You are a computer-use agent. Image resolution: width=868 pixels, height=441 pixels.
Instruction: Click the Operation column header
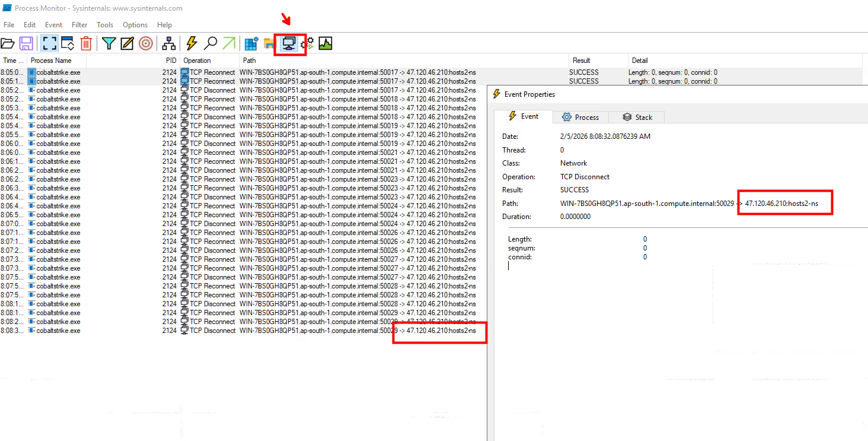click(x=197, y=61)
